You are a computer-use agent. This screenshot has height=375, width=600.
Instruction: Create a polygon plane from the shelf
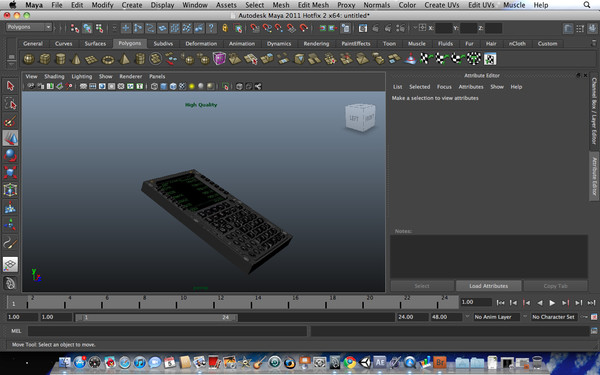(92, 59)
